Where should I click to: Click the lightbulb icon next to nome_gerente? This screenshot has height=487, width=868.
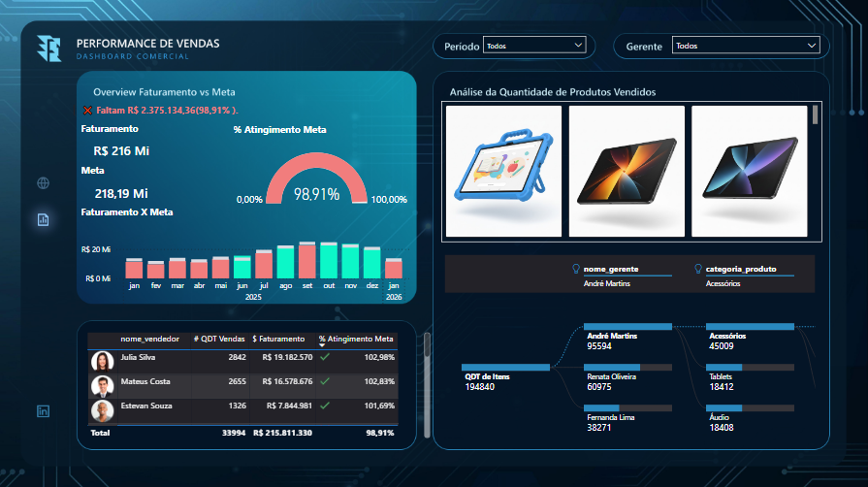coord(576,269)
